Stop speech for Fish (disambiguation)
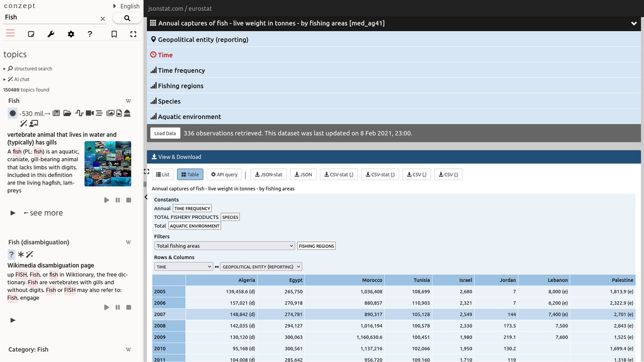 click(129, 307)
